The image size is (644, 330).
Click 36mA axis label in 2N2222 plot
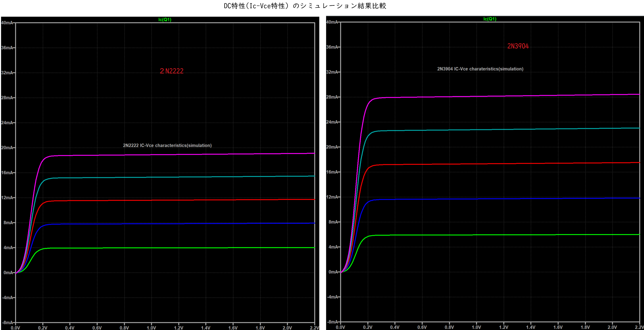pyautogui.click(x=7, y=48)
